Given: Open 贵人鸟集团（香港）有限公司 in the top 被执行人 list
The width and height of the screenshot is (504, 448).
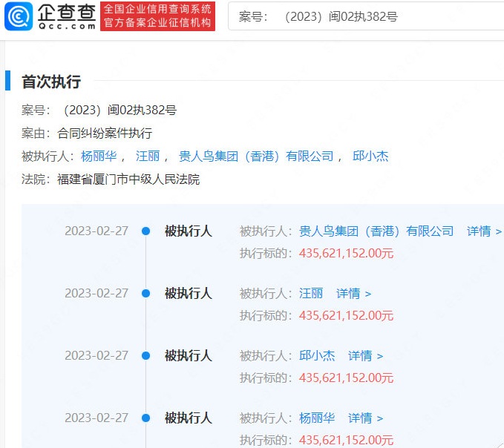Looking at the screenshot, I should (256, 157).
